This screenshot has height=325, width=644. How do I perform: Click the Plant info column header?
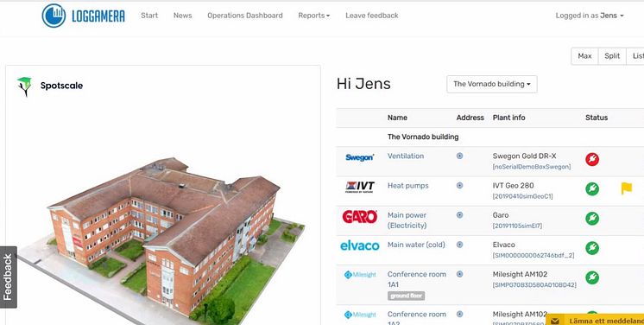point(508,118)
